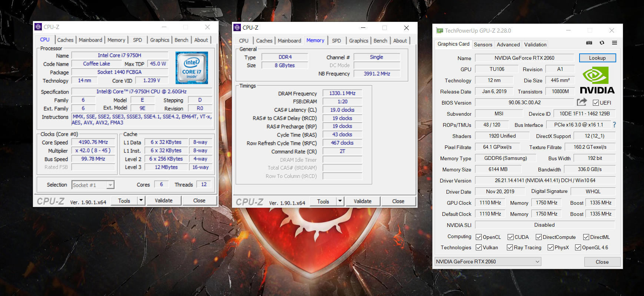Click Memory Type GDDR6 (Samsung) field

click(x=506, y=158)
